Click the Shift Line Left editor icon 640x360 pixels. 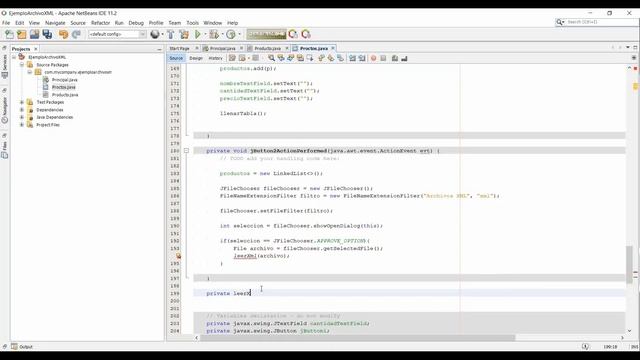tap(352, 58)
